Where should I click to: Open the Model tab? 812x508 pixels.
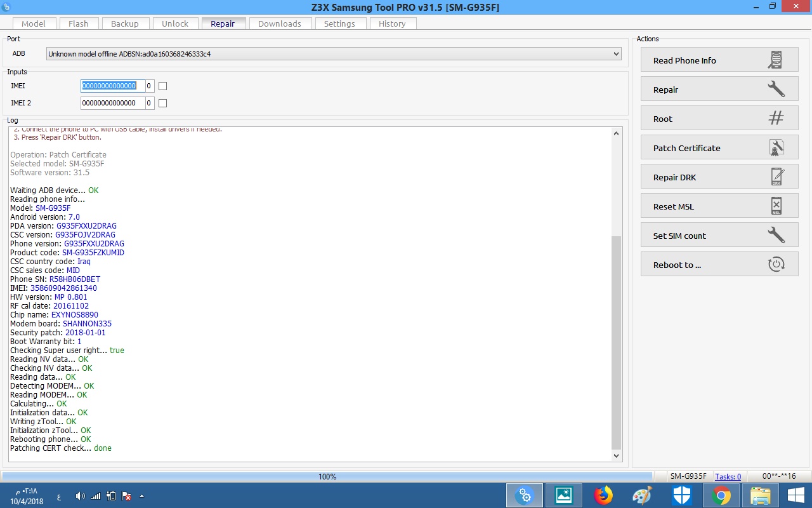(34, 23)
